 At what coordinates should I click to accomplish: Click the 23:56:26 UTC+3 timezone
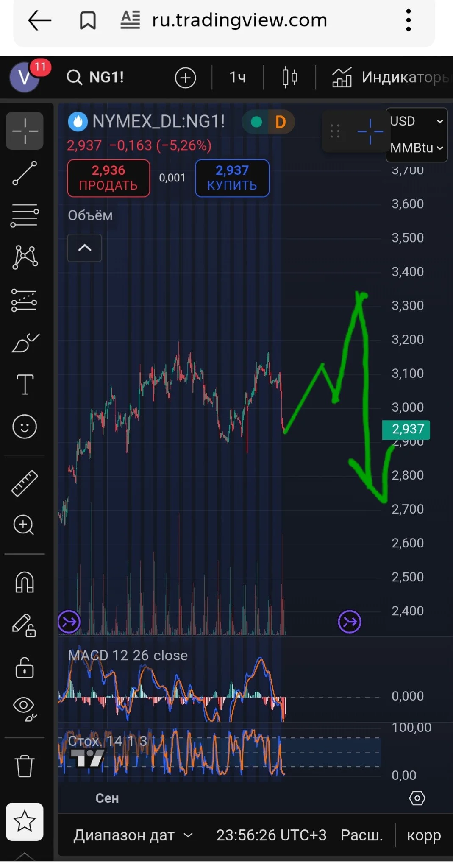(271, 835)
